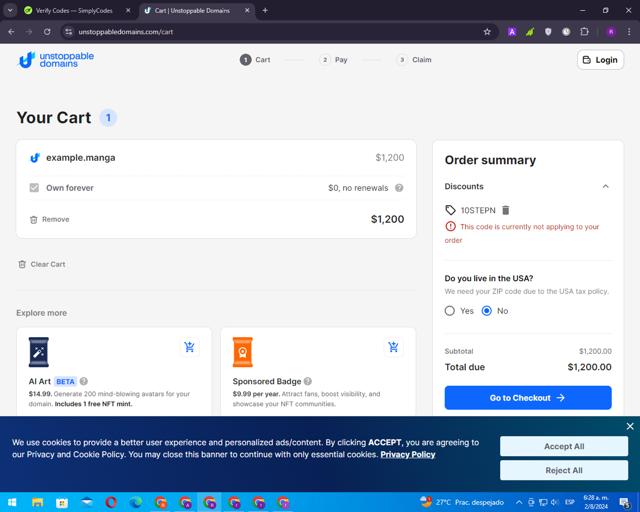Open File Explorer from taskbar
This screenshot has height=512, width=640.
tap(38, 502)
